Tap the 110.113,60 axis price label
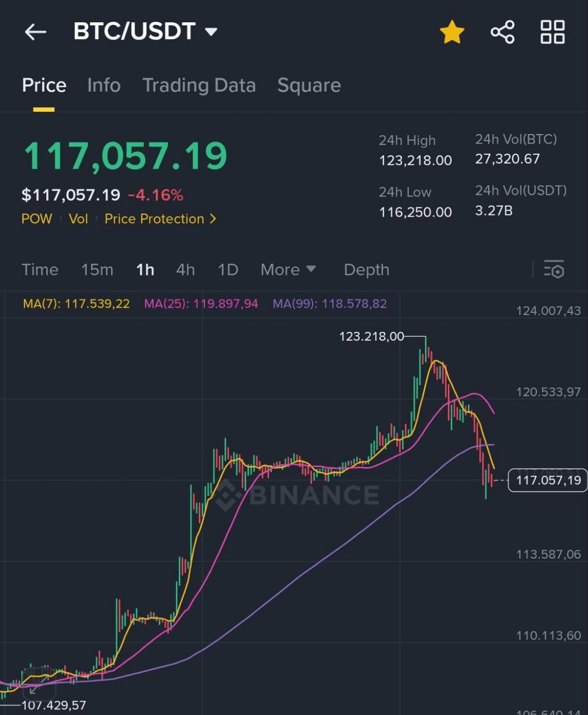 (x=548, y=636)
